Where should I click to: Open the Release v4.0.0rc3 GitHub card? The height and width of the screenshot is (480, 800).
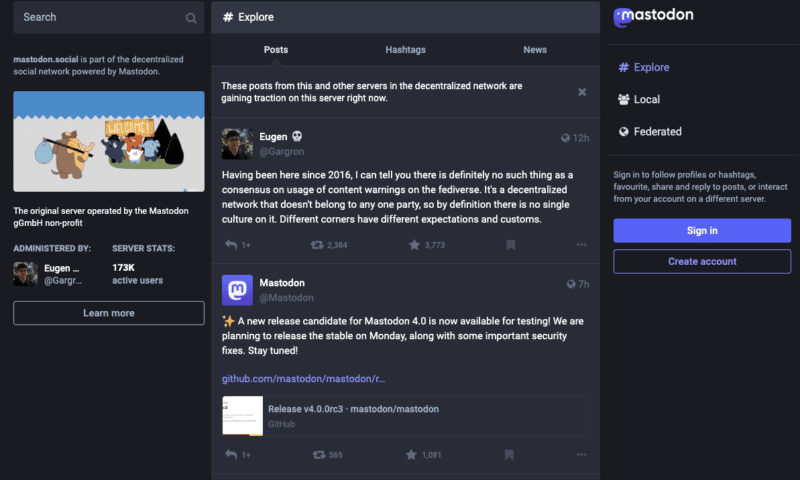406,416
